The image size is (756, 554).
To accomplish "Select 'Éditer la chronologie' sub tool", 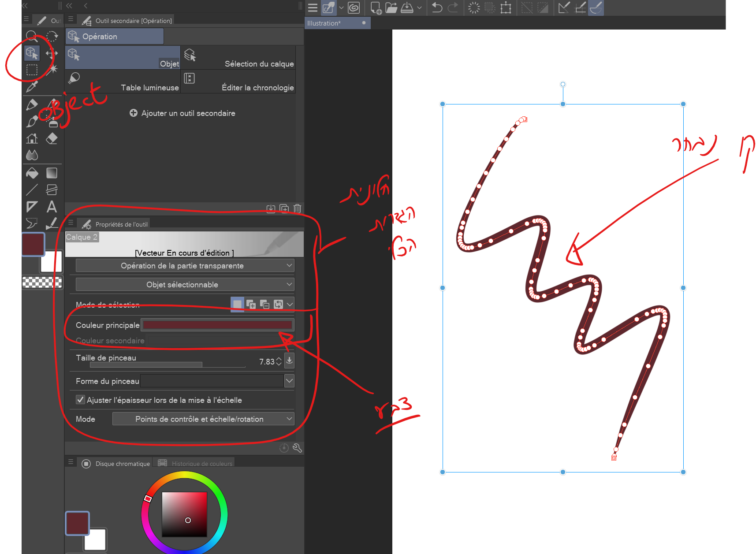I will click(x=238, y=82).
